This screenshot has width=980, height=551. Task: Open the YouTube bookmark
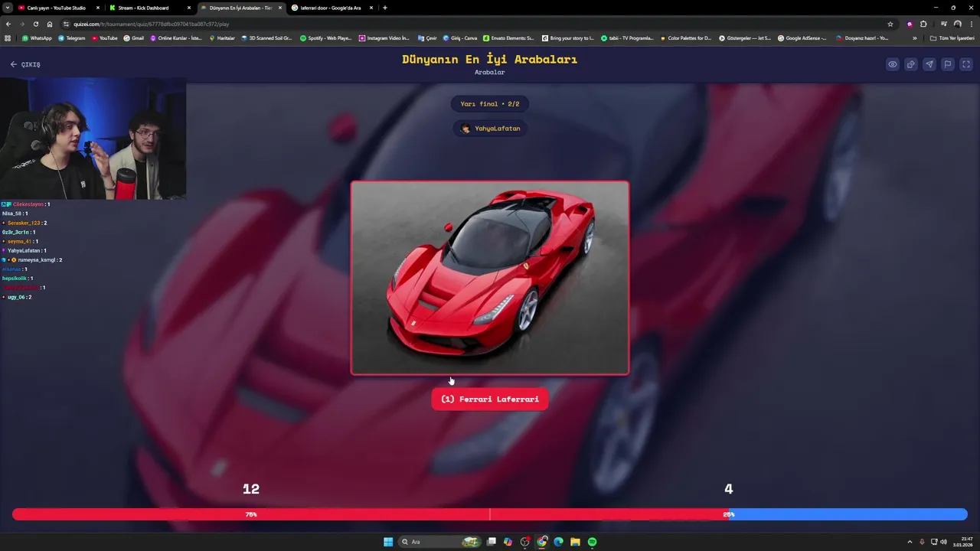coord(104,37)
